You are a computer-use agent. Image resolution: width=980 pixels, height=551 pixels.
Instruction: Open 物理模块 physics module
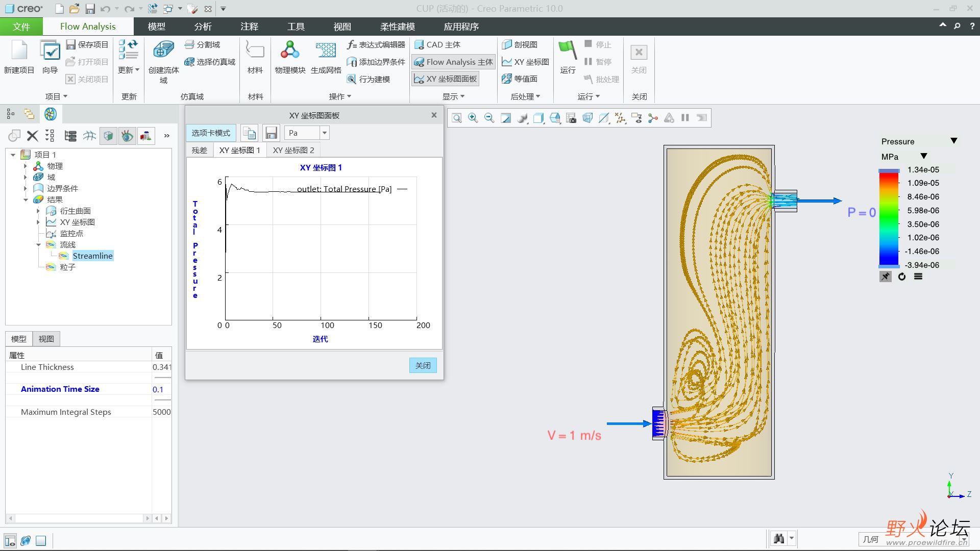click(290, 57)
